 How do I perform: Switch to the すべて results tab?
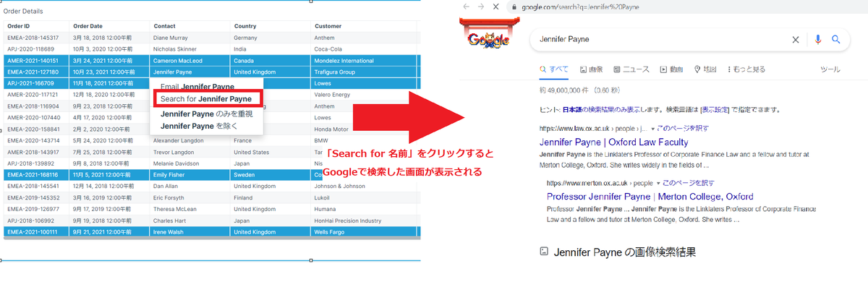coord(554,69)
